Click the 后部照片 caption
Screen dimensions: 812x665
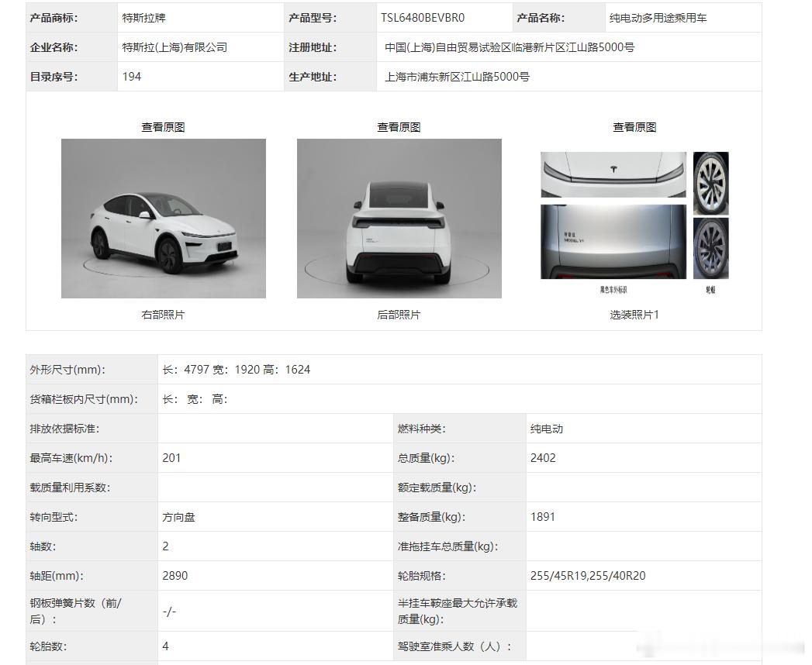tap(399, 315)
